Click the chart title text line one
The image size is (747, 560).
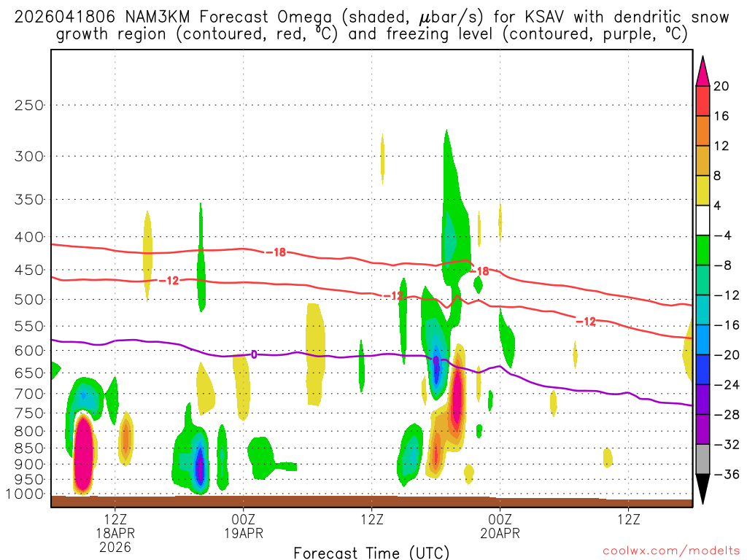point(371,17)
